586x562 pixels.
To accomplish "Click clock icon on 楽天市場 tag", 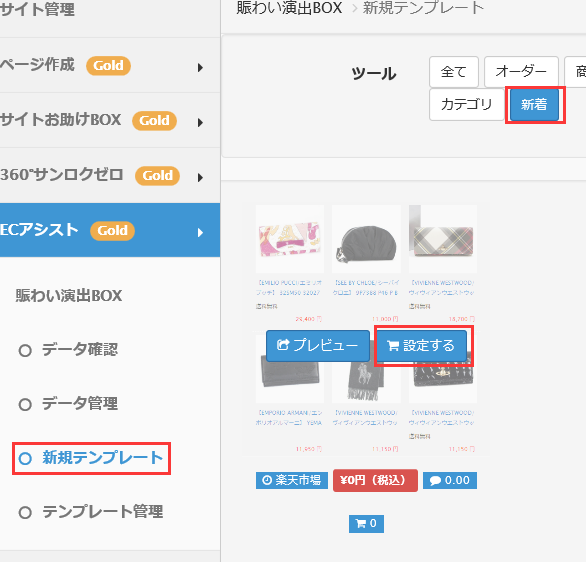I will [x=267, y=480].
